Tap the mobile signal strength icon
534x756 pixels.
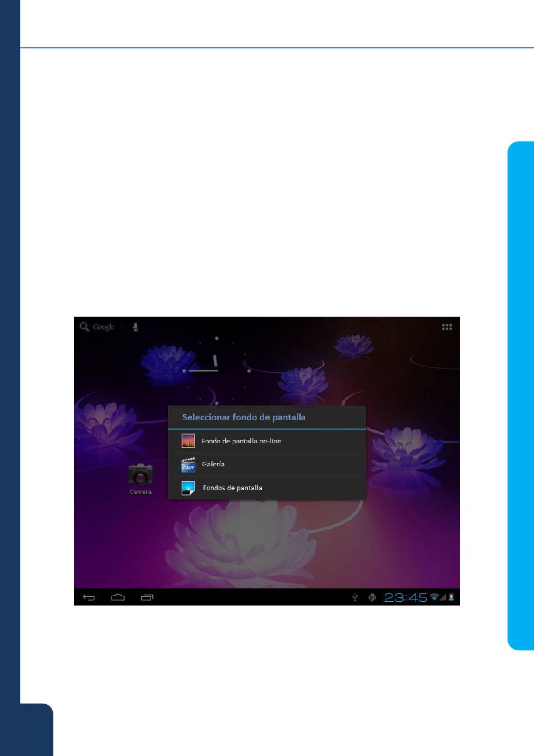click(x=443, y=597)
